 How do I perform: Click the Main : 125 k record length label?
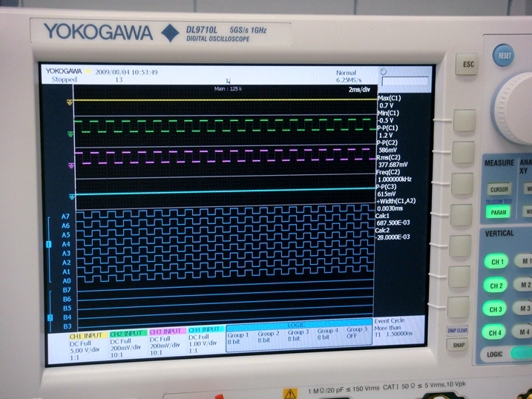pyautogui.click(x=228, y=89)
